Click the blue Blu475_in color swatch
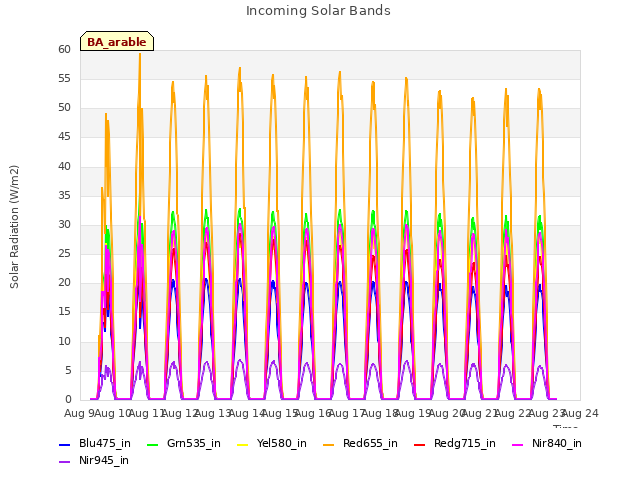Viewport: 640px width, 480px height. coord(64,444)
